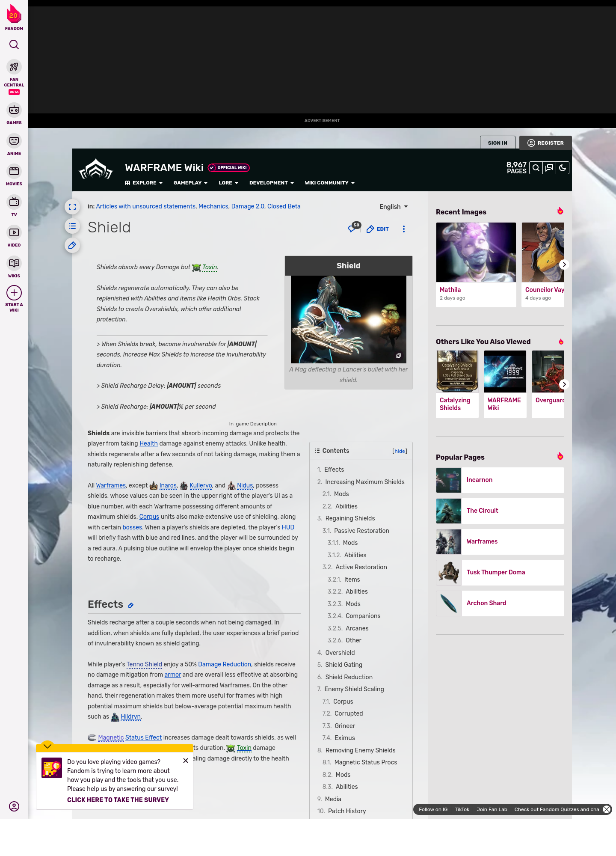Open the 58 comments bubble icon

tap(352, 229)
